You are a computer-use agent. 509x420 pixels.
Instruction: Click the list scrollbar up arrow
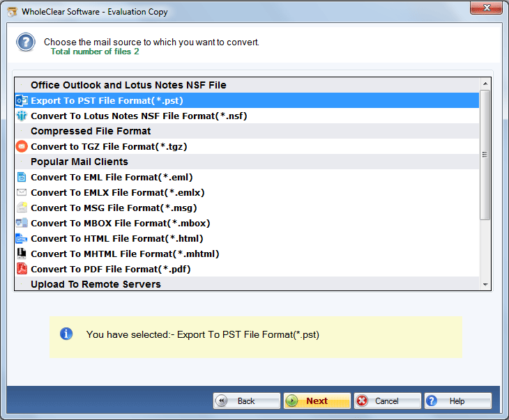tap(485, 84)
